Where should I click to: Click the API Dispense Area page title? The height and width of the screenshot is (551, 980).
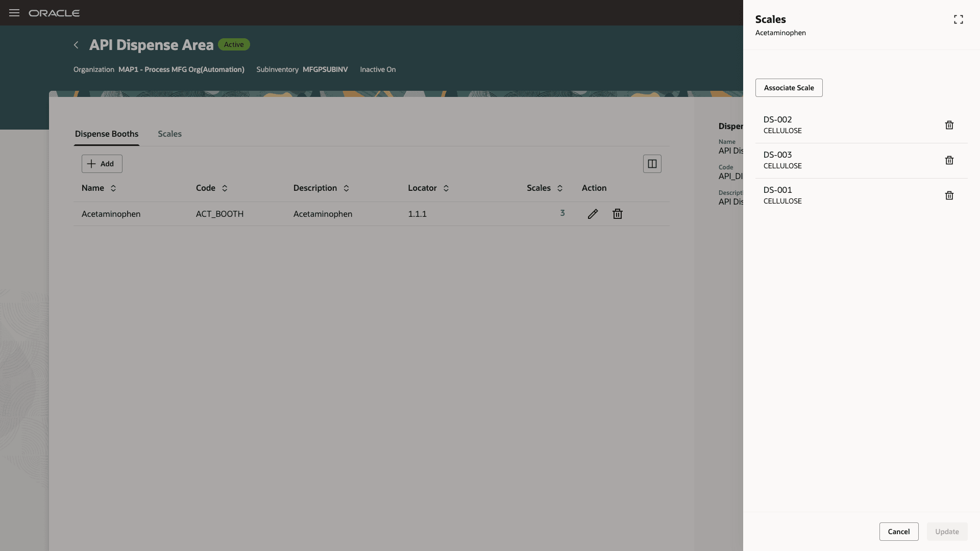click(x=151, y=45)
